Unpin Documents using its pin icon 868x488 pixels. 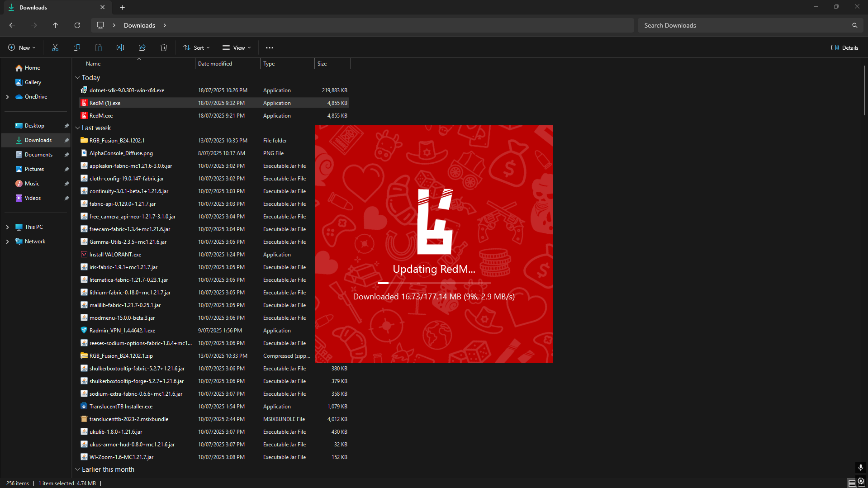click(66, 155)
